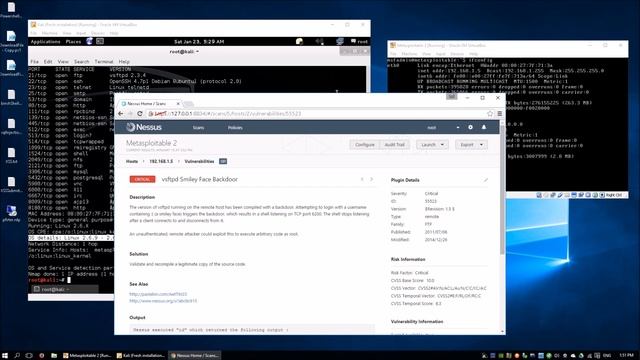Screen dimensions: 640x360
Task: Open the terminal Terminal menu
Action: pyautogui.click(x=104, y=62)
